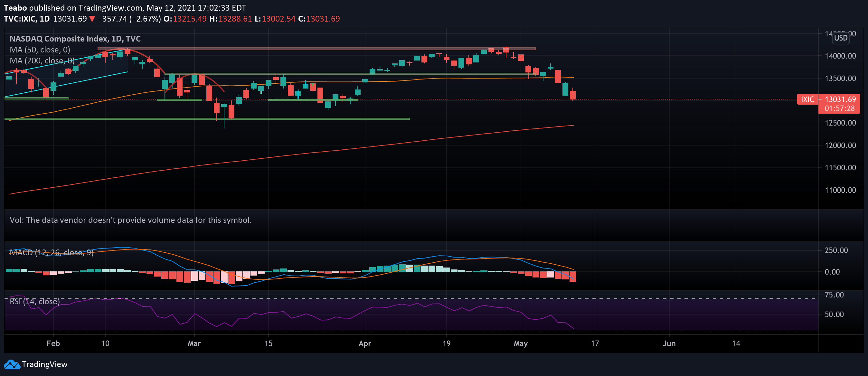This screenshot has height=376, width=868.
Task: Select the MA (200, close, 0) legend
Action: click(42, 61)
